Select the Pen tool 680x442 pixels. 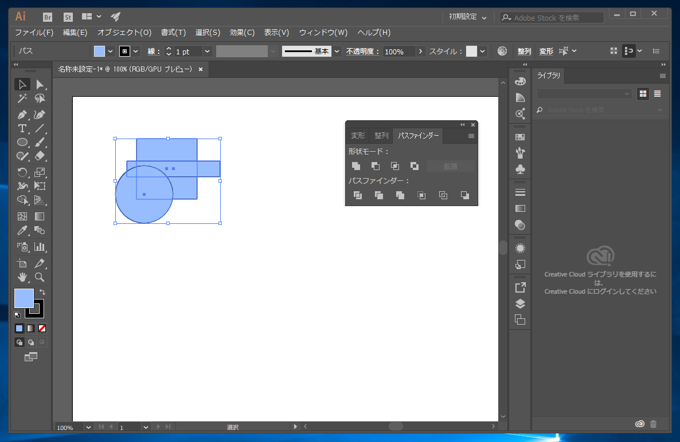(x=22, y=115)
